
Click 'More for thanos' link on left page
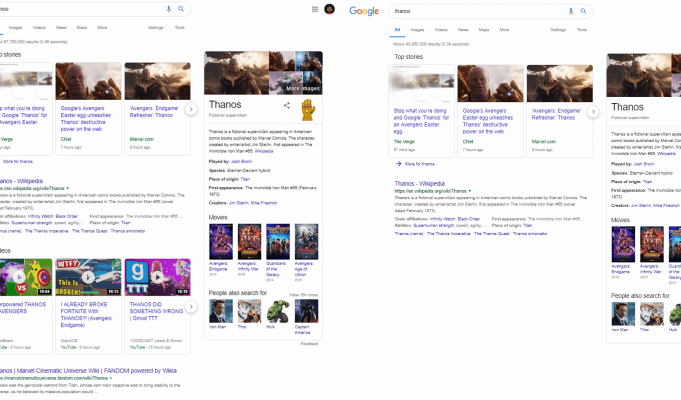[18, 162]
